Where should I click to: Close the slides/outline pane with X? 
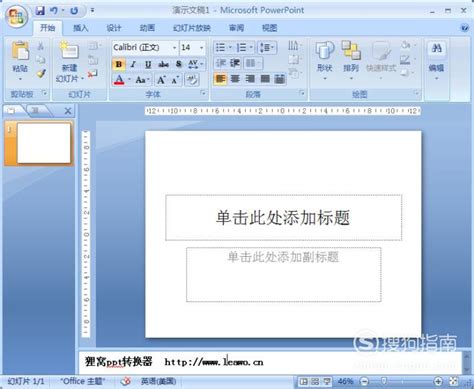click(68, 111)
